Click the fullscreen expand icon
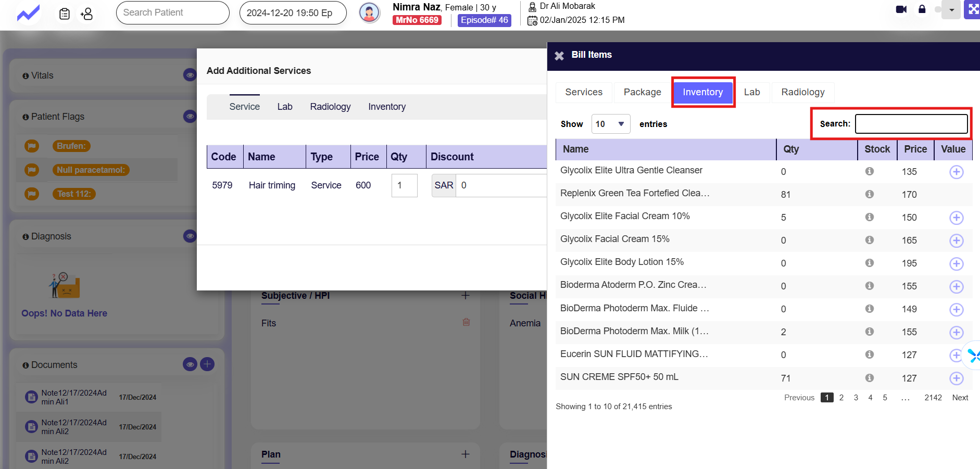The height and width of the screenshot is (469, 980). click(972, 9)
